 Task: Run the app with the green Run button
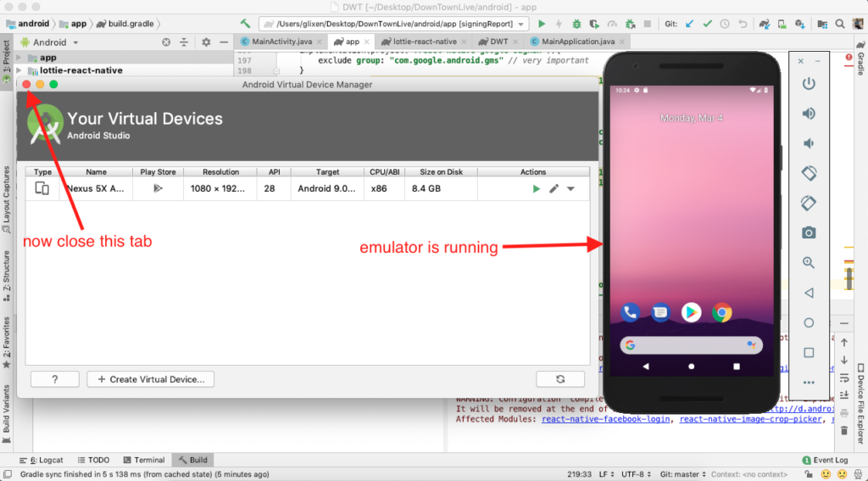tap(542, 24)
